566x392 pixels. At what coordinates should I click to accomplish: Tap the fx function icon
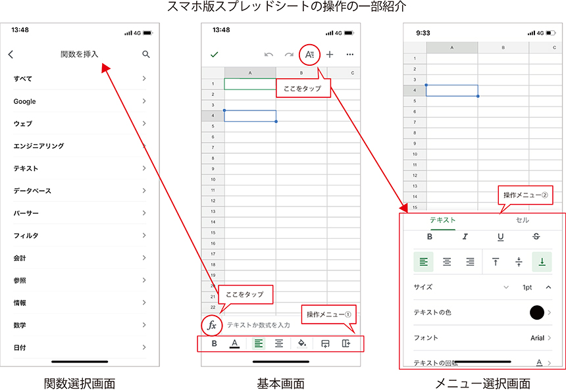point(212,326)
